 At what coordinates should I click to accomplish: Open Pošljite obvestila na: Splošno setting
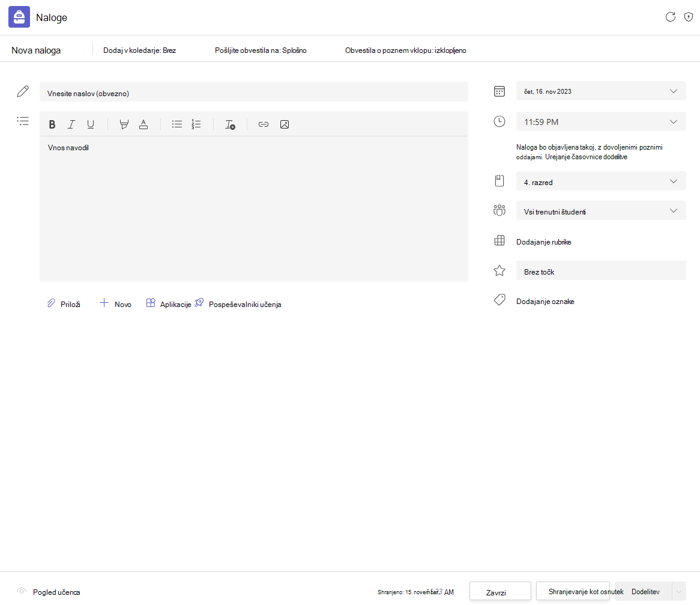point(261,50)
